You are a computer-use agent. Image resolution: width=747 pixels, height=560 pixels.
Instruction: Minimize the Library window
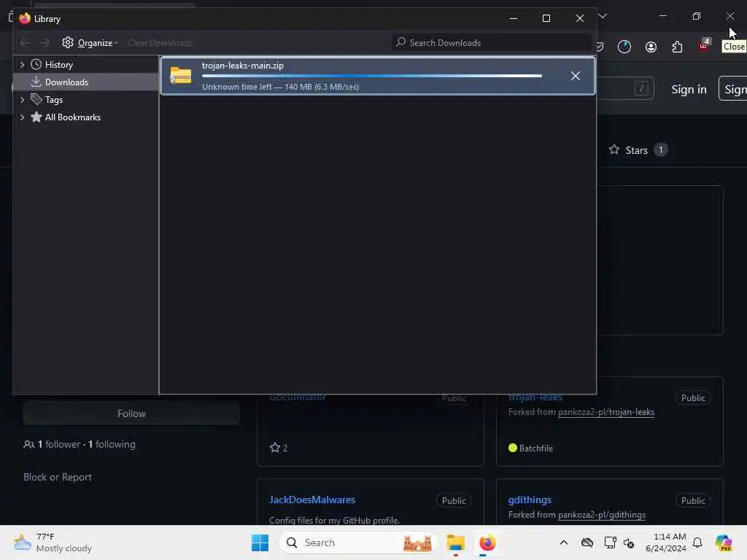(x=513, y=18)
